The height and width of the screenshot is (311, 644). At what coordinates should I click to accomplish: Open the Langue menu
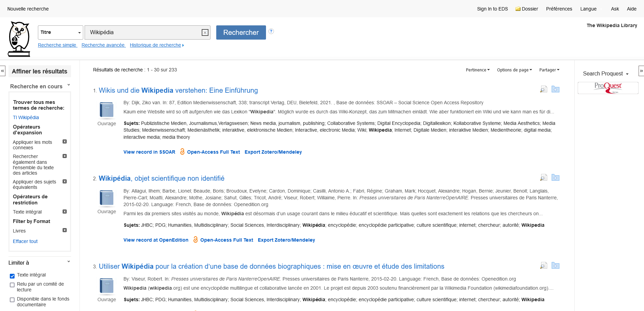click(588, 9)
